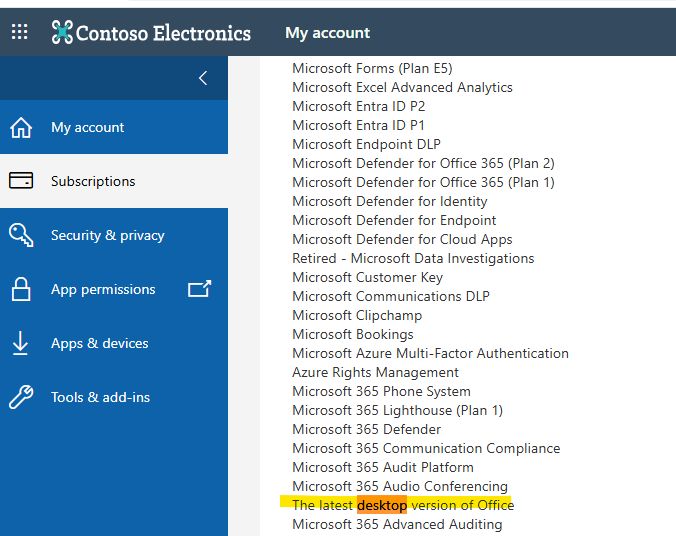Image resolution: width=676 pixels, height=536 pixels.
Task: Collapse the left navigation pane chevron
Action: (x=203, y=78)
